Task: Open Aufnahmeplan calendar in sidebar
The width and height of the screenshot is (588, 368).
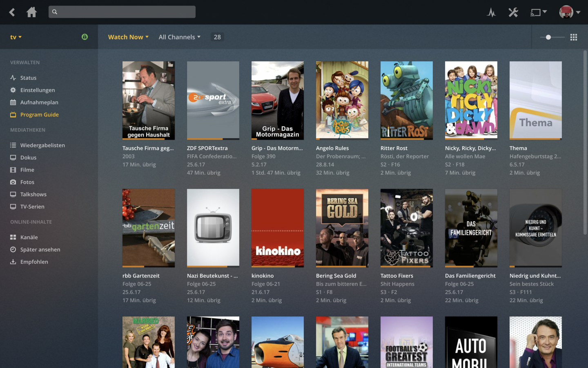Action: pos(39,102)
